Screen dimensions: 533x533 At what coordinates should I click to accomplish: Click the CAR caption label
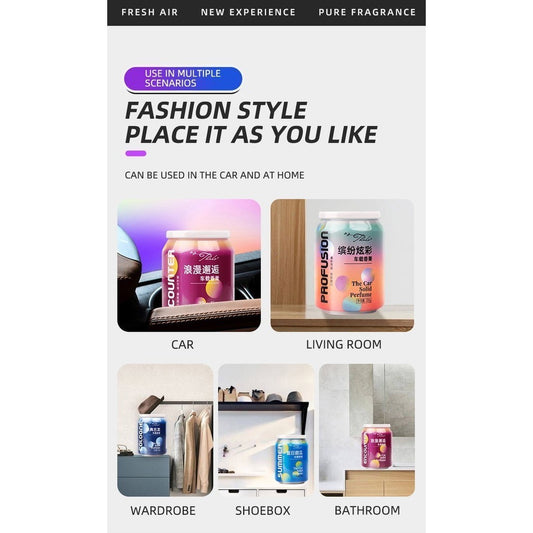pyautogui.click(x=183, y=344)
